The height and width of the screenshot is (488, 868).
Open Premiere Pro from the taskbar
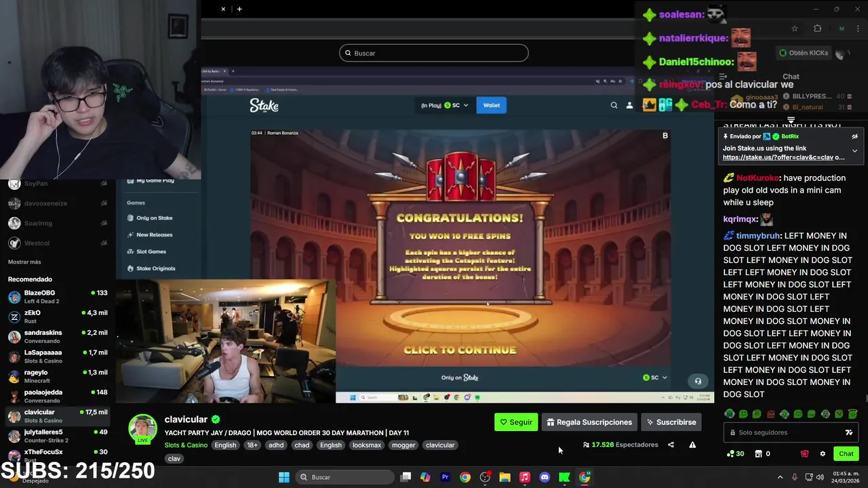[x=445, y=477]
